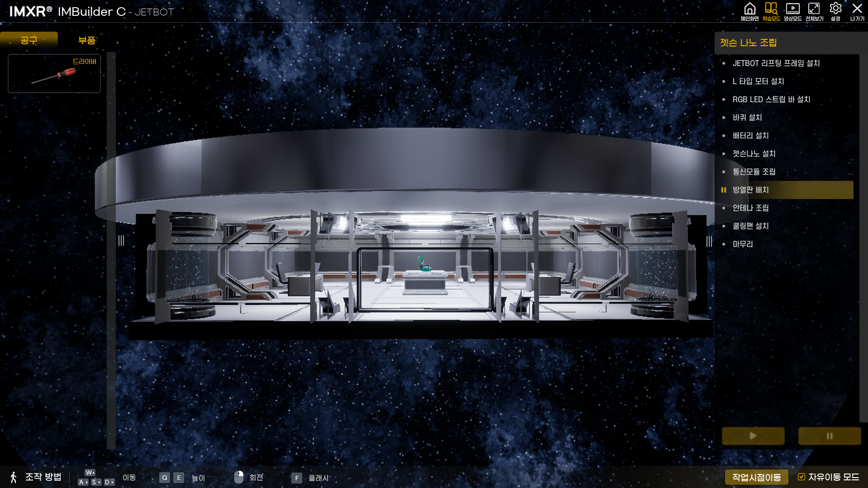Open the 메인화면 home screen
868x488 pixels.
coord(750,11)
